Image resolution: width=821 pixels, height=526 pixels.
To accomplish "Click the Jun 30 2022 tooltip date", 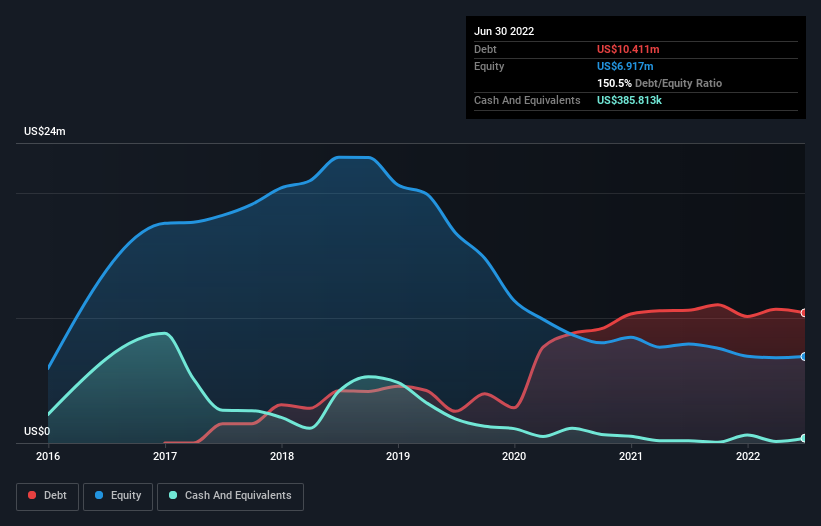I will (504, 31).
